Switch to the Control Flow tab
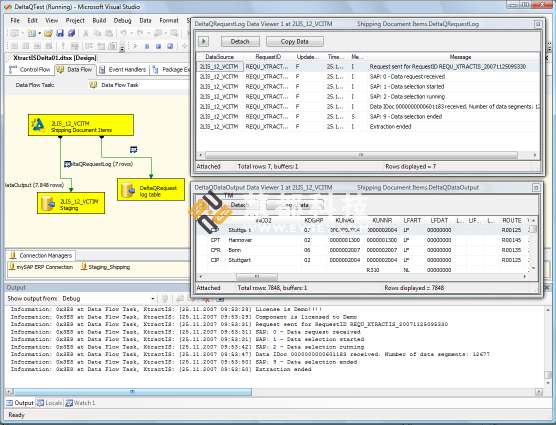This screenshot has height=425, width=556. tap(30, 69)
